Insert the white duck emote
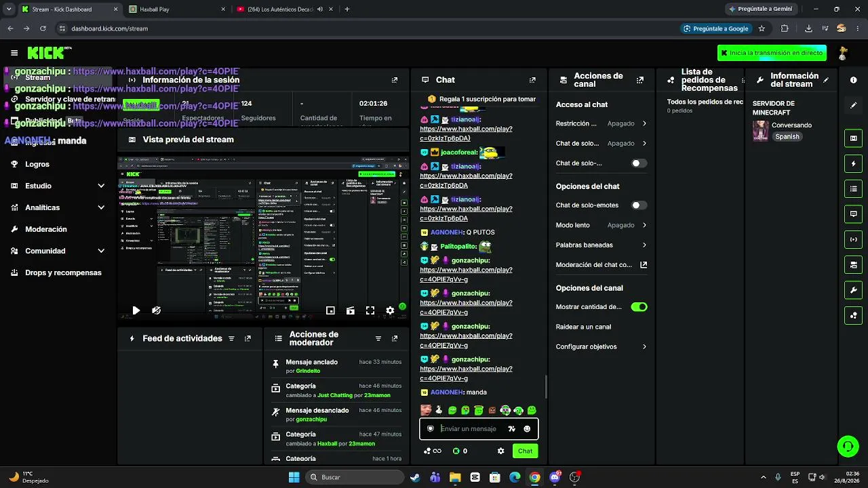The image size is (868, 488). point(438,410)
